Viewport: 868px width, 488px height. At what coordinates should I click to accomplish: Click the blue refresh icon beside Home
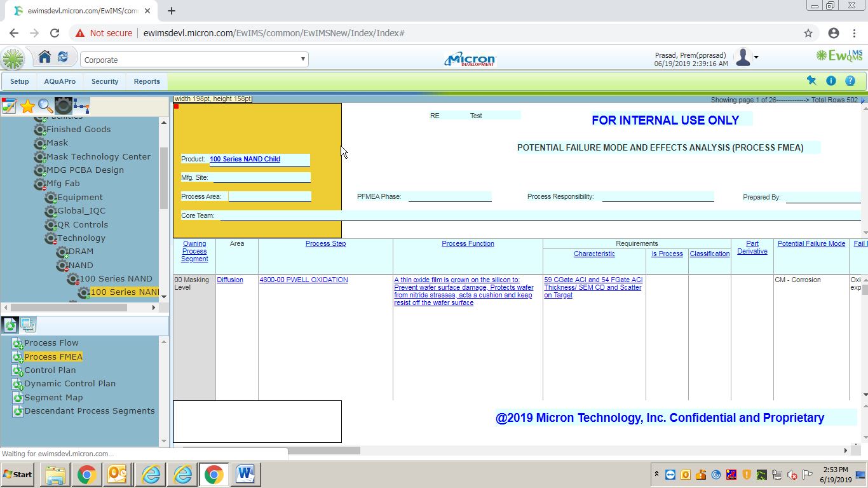(x=63, y=57)
